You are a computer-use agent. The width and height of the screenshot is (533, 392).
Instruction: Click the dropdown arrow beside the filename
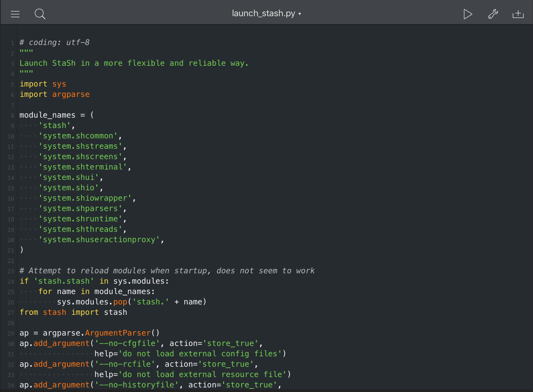(x=300, y=14)
